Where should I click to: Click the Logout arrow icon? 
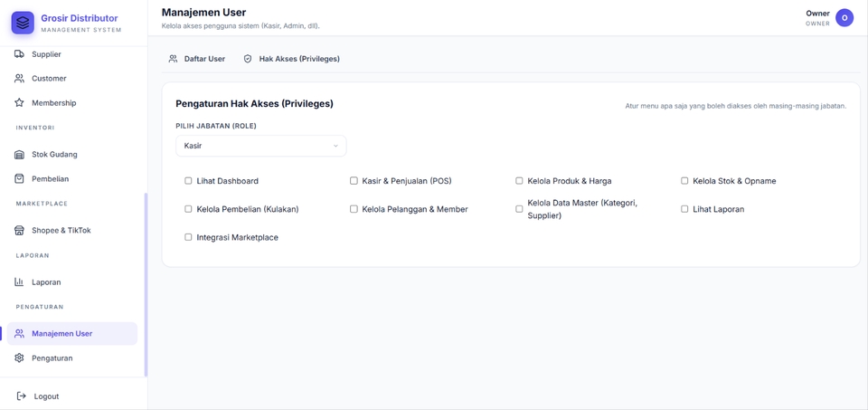pos(22,396)
